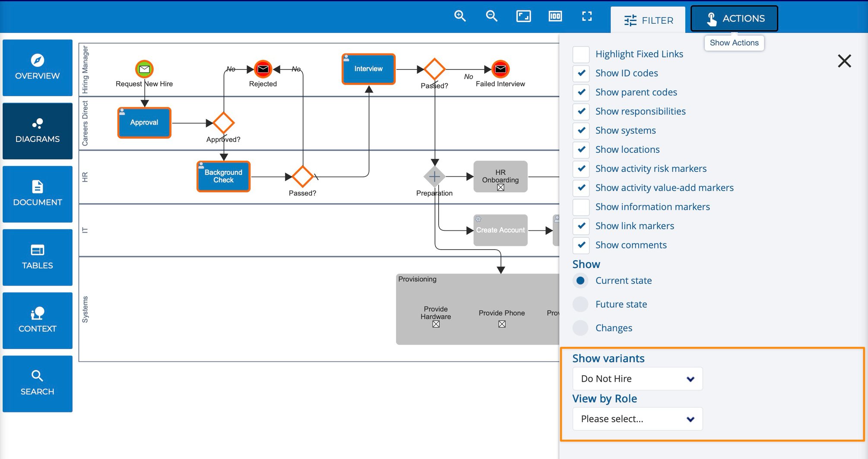Switch to the FILTER tab

point(648,20)
